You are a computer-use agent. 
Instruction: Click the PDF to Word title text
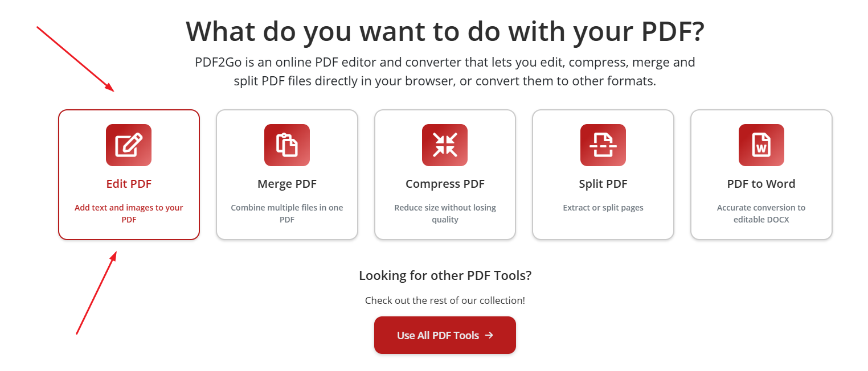pyautogui.click(x=761, y=184)
